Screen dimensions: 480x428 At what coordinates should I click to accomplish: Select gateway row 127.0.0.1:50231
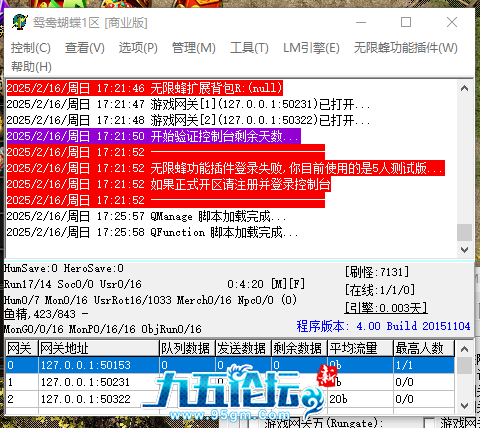coord(230,382)
